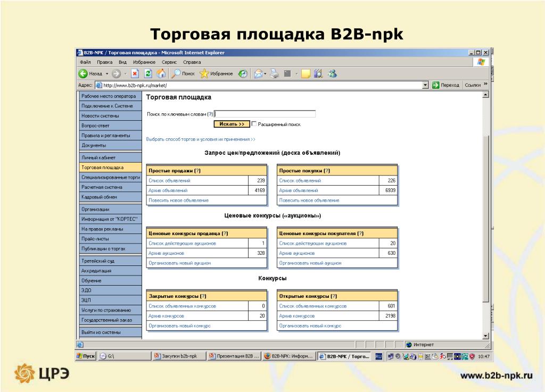
Task: Click the green Back arrow icon
Action: (83, 73)
